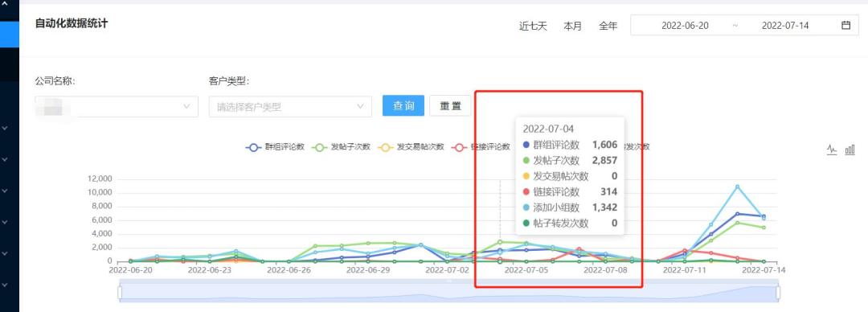Switch chart to bar view icon

850,149
